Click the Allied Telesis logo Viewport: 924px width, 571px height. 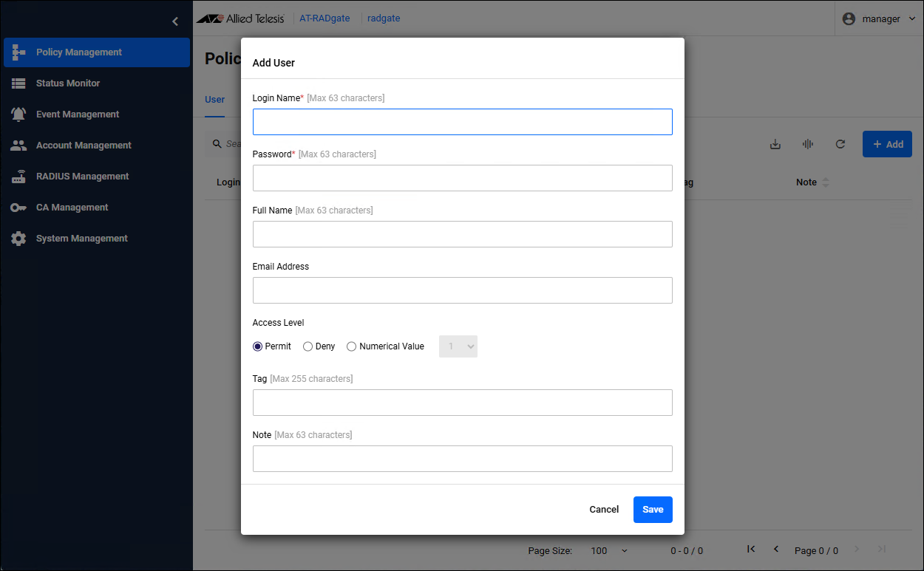tap(240, 18)
